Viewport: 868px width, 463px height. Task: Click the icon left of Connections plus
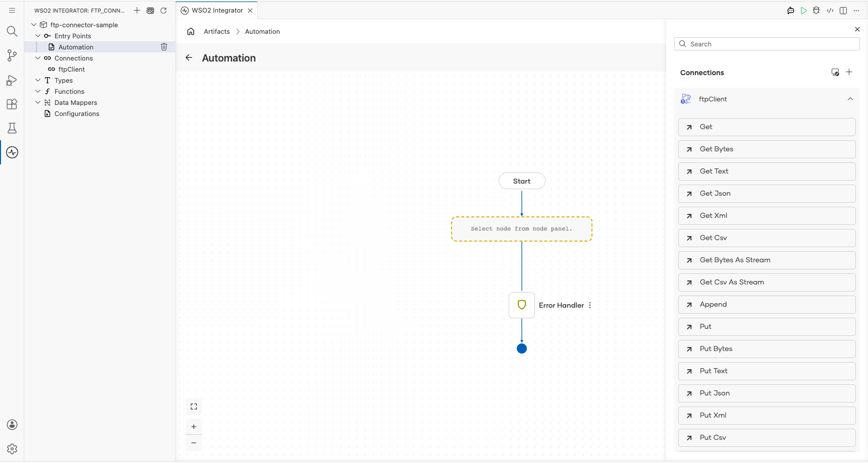(x=835, y=72)
